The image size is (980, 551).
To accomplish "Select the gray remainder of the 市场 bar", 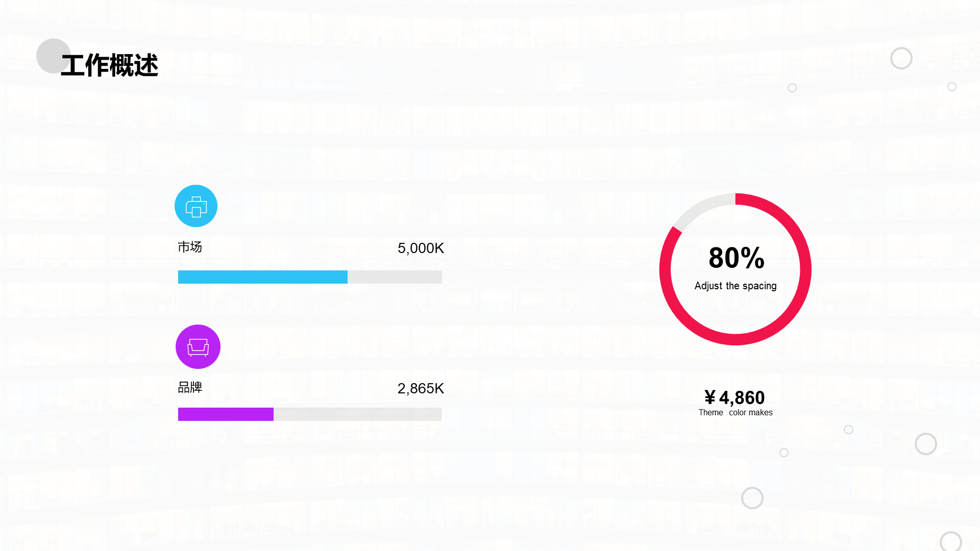I will click(x=395, y=277).
